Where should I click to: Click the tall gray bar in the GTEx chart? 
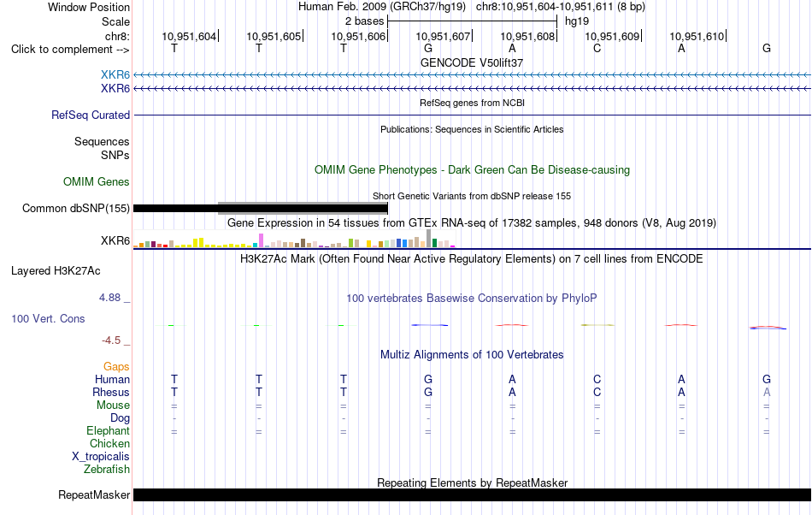428,239
